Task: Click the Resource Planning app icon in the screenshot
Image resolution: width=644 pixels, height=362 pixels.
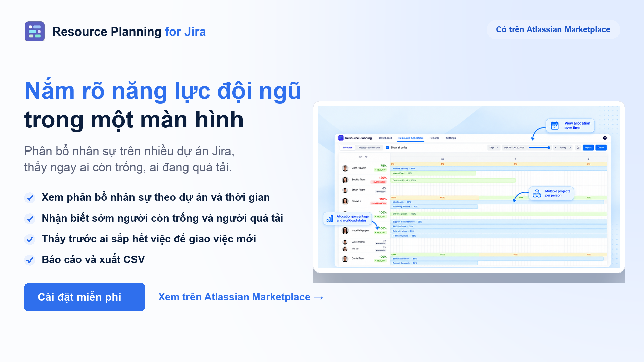Action: [x=341, y=138]
